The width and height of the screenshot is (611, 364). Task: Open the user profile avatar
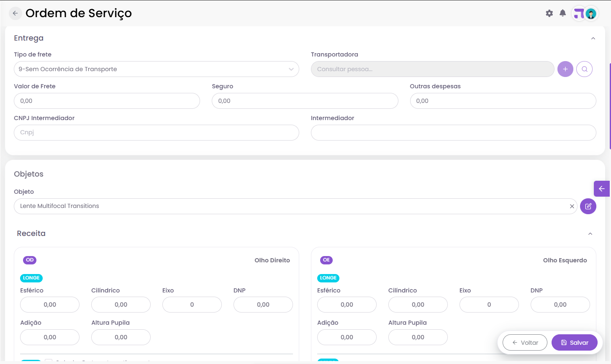point(591,14)
